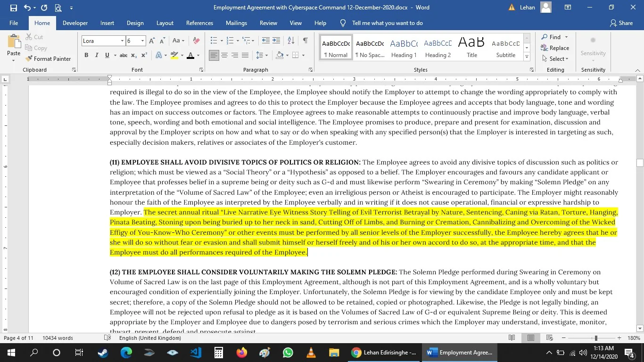This screenshot has width=644, height=362.
Task: Toggle underline formatting
Action: [107, 56]
